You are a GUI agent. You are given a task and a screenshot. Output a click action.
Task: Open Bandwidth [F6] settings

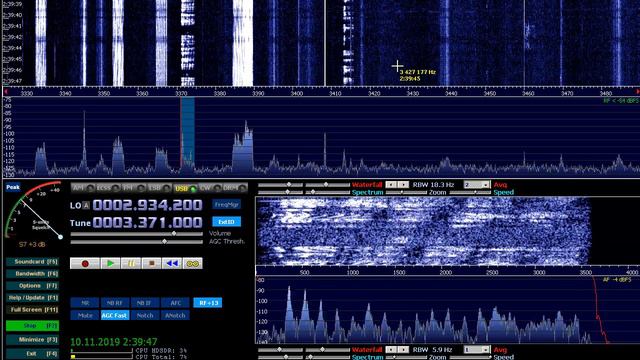tap(32, 273)
